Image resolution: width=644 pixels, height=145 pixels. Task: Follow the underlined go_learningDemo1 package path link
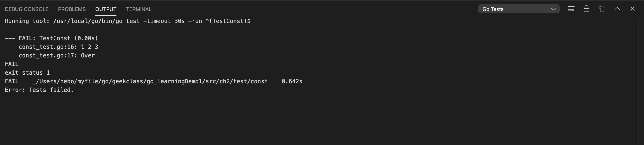[x=150, y=81]
